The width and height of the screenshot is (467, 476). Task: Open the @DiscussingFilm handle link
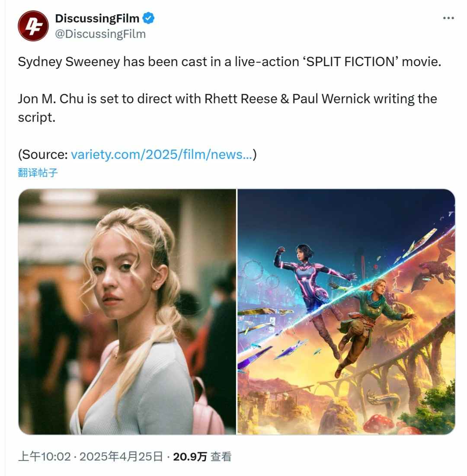coord(100,34)
